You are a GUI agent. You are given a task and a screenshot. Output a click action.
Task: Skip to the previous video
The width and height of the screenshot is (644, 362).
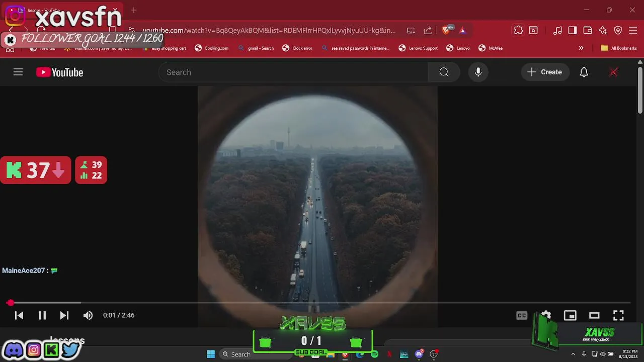click(x=19, y=315)
